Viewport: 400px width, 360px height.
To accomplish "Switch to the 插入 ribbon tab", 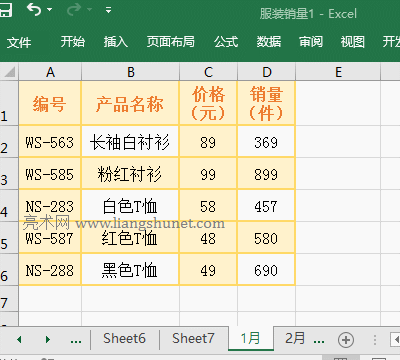I will [115, 42].
